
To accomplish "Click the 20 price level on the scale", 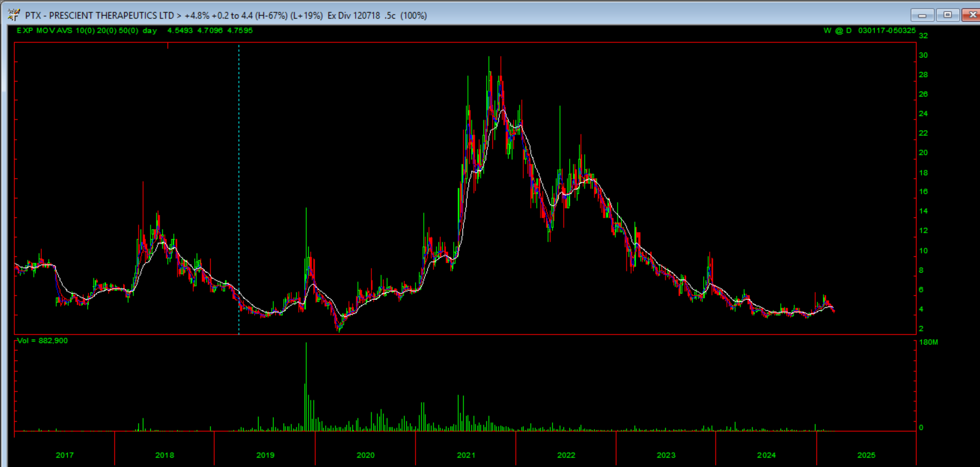I will pos(923,152).
